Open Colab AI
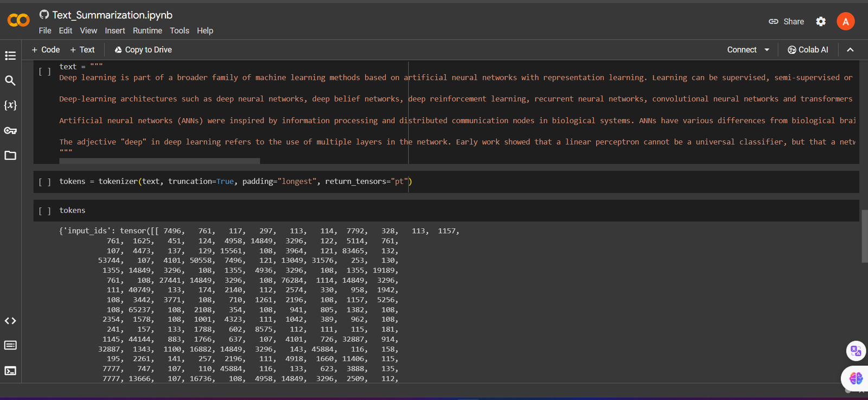 [808, 49]
